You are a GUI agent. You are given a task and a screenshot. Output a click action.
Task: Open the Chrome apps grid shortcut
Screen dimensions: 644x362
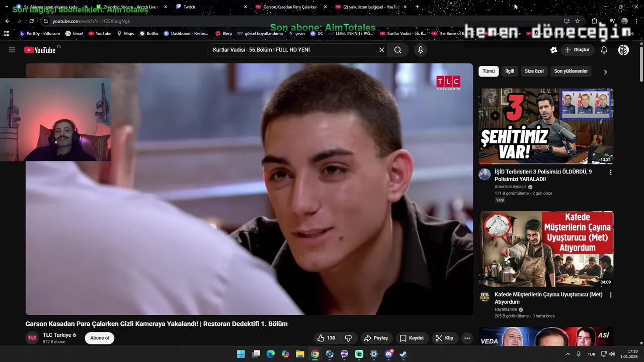[x=7, y=34]
